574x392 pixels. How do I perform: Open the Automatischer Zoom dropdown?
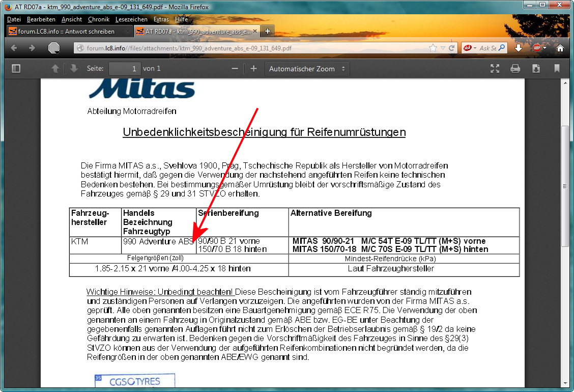pos(307,69)
